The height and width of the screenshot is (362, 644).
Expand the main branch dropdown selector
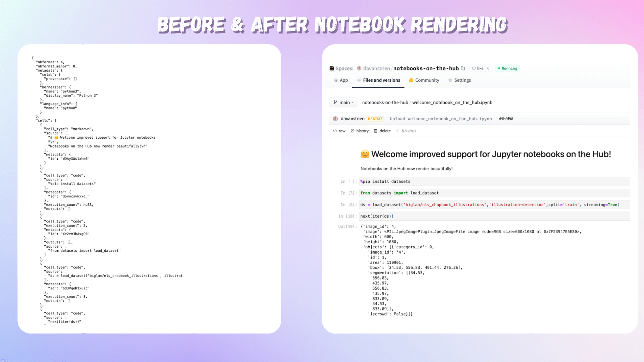(x=343, y=102)
